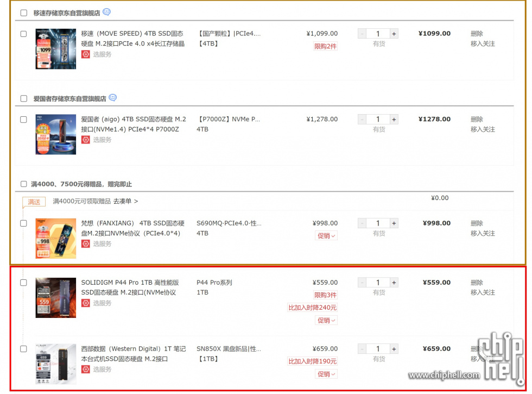
Task: Open MOVE SPEED 4TB SSD product title
Action: [133, 39]
